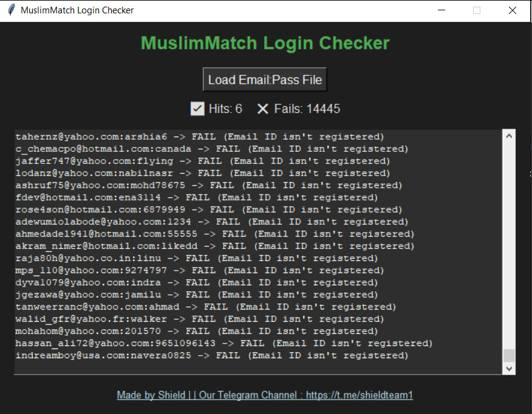The width and height of the screenshot is (532, 414).
Task: Open the Shield Telegram channel link
Action: [x=265, y=395]
